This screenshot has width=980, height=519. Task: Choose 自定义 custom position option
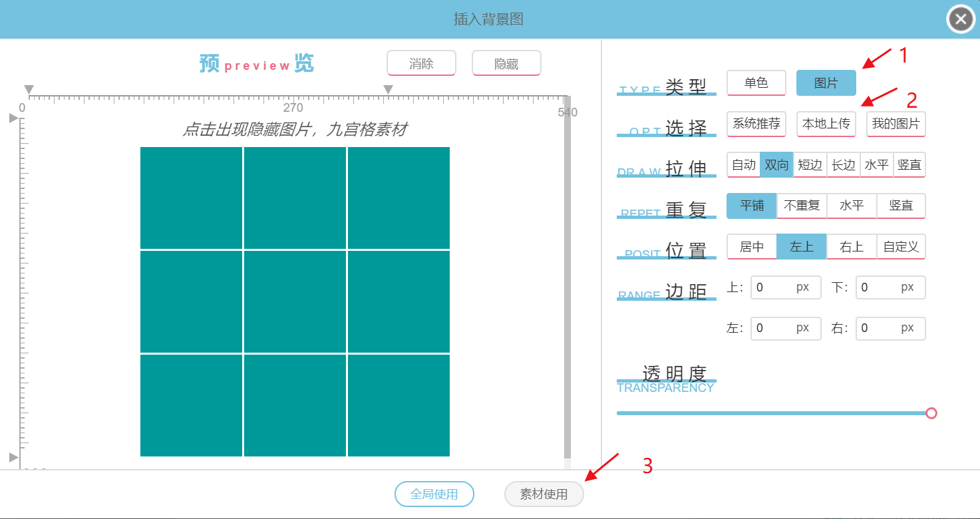901,246
